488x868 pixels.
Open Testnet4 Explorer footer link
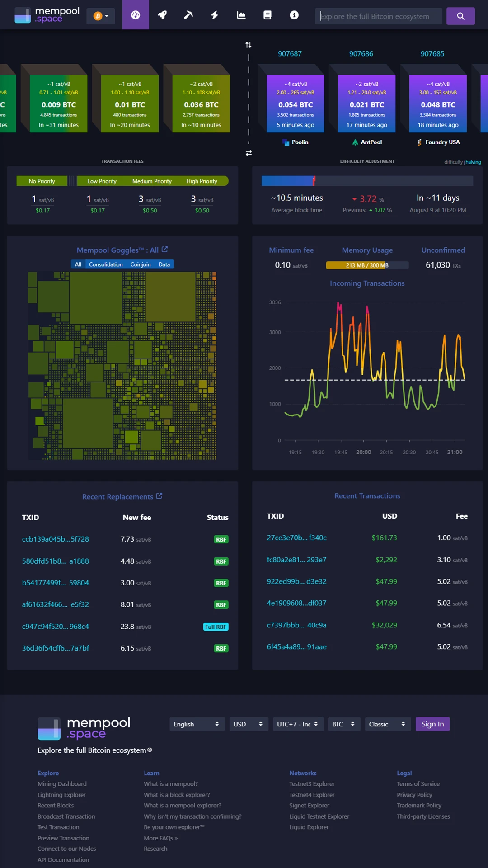tap(312, 795)
